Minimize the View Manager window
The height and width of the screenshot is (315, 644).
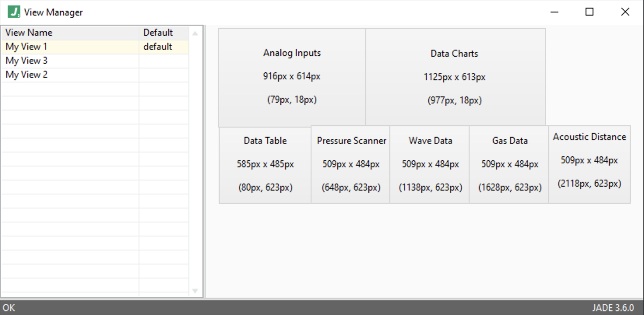[554, 12]
